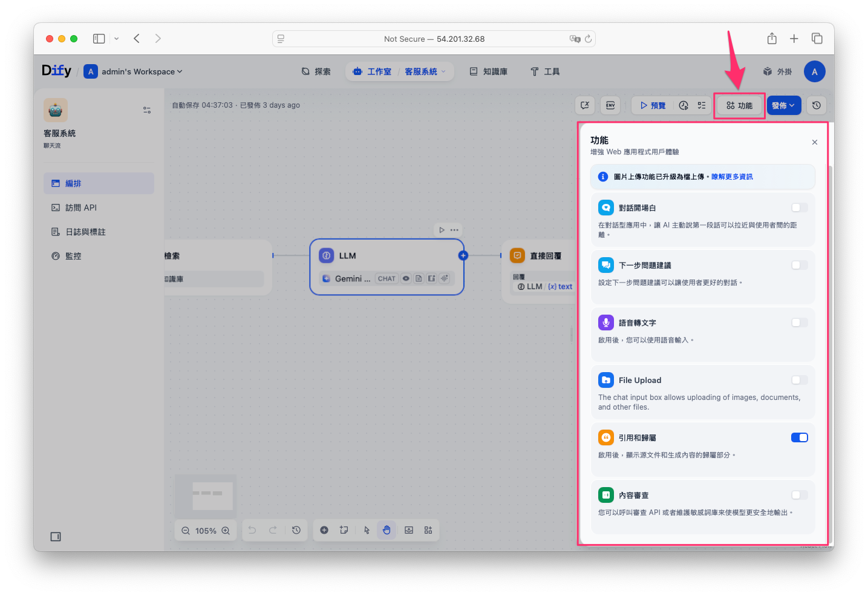The image size is (868, 596).
Task: Go to 知識庫 in top navigation
Action: pyautogui.click(x=489, y=71)
